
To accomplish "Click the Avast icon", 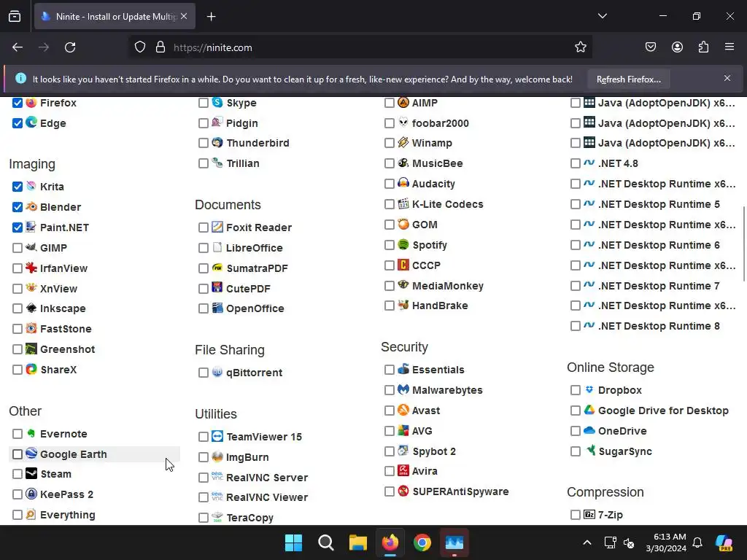I will point(403,410).
